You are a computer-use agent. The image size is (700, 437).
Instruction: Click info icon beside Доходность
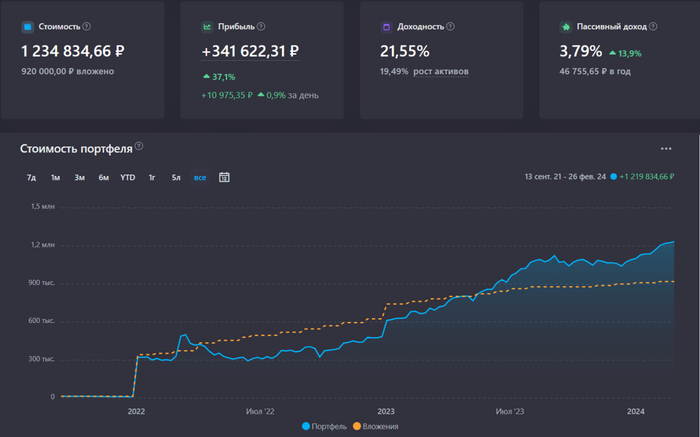click(x=455, y=26)
